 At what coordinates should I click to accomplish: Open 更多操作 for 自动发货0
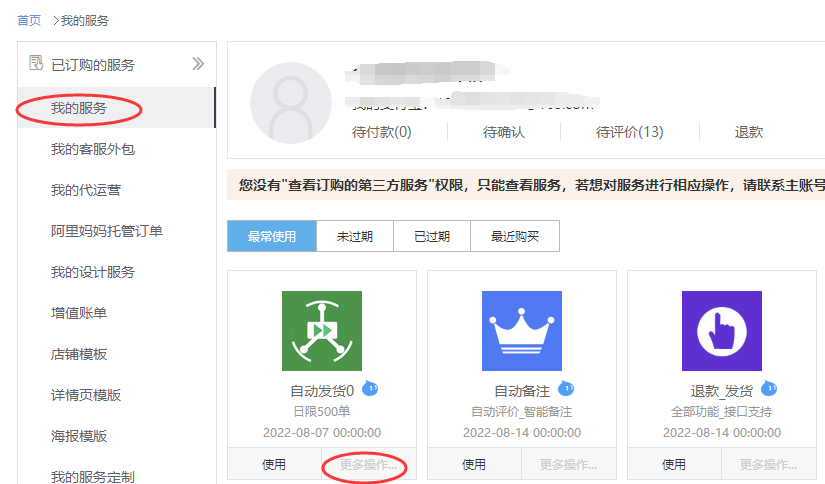click(368, 465)
